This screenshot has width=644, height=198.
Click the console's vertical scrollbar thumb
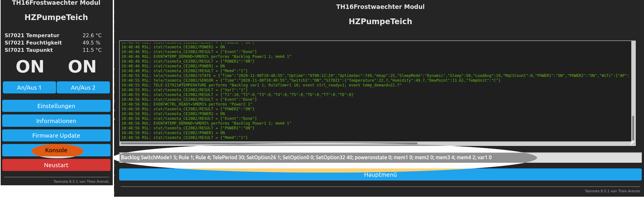pyautogui.click(x=633, y=128)
